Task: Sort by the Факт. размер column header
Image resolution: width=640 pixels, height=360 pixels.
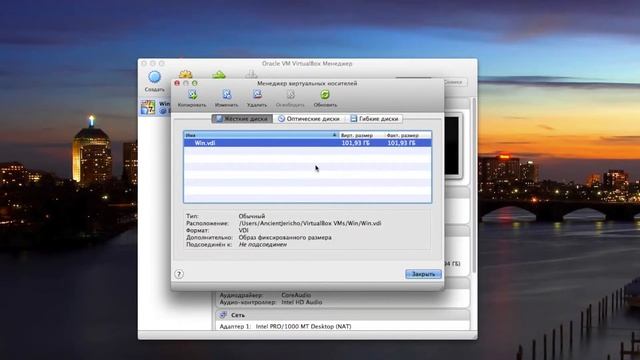Action: click(408, 135)
